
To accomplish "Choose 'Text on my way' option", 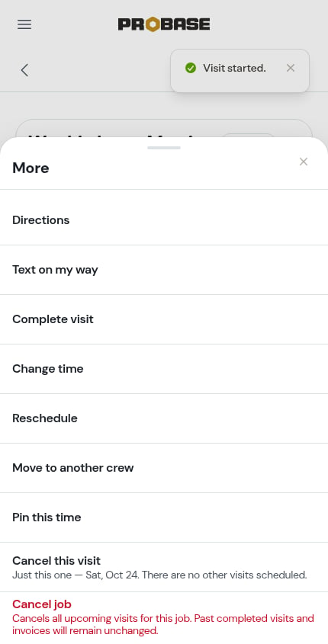I will point(164,270).
